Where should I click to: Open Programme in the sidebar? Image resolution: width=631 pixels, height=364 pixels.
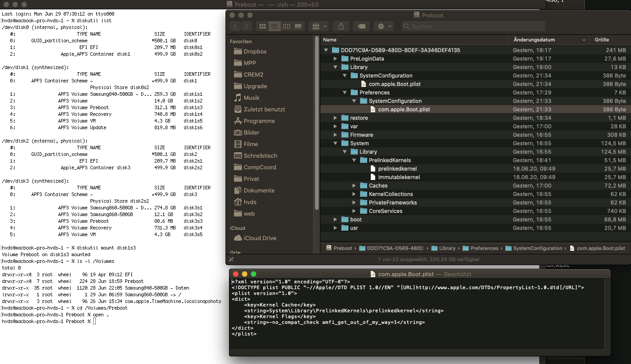[254, 121]
